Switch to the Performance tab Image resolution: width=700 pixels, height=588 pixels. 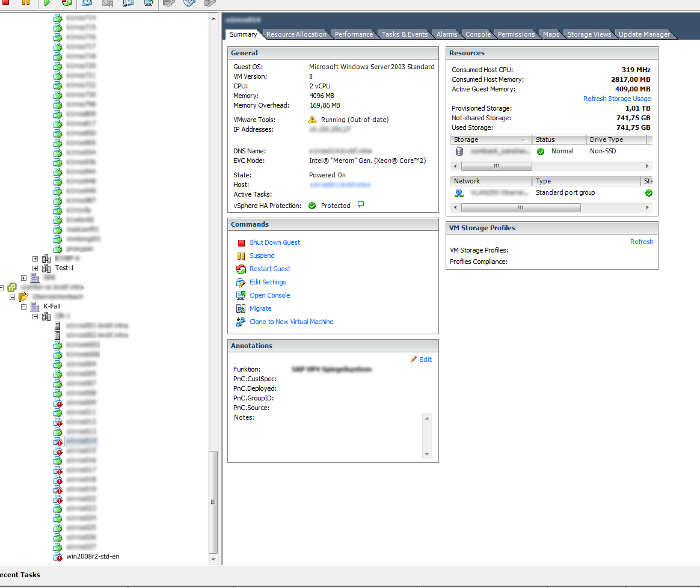354,34
